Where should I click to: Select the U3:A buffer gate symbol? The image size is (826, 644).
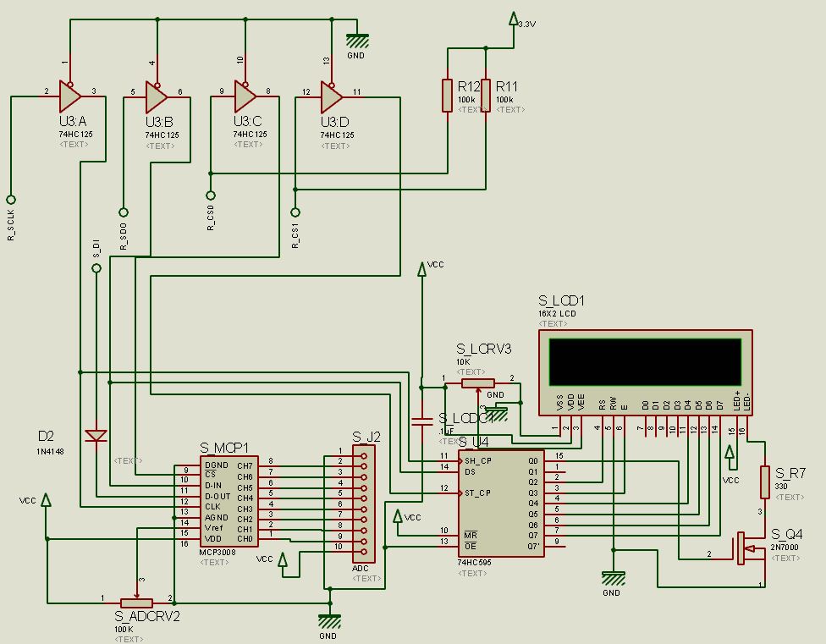click(69, 96)
